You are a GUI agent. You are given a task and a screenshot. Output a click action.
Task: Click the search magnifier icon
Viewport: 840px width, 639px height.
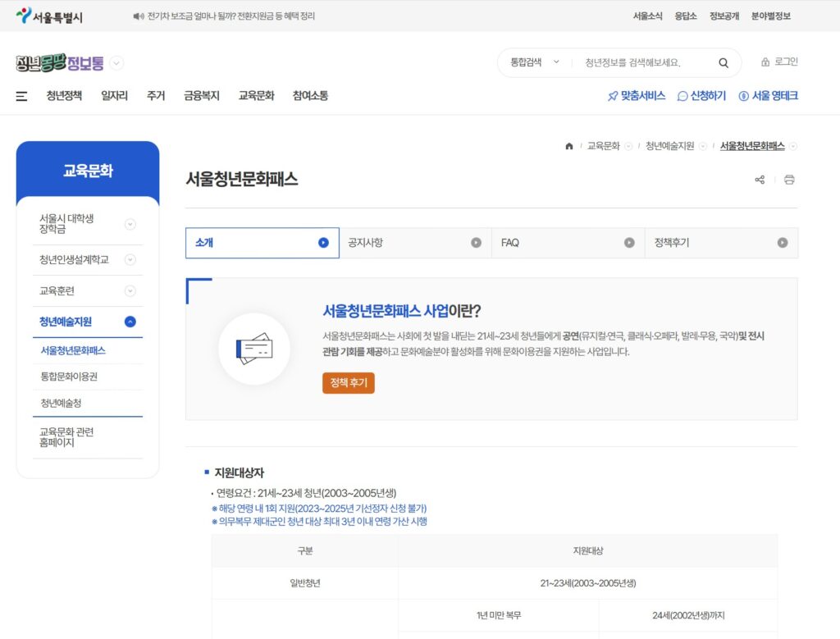point(723,62)
